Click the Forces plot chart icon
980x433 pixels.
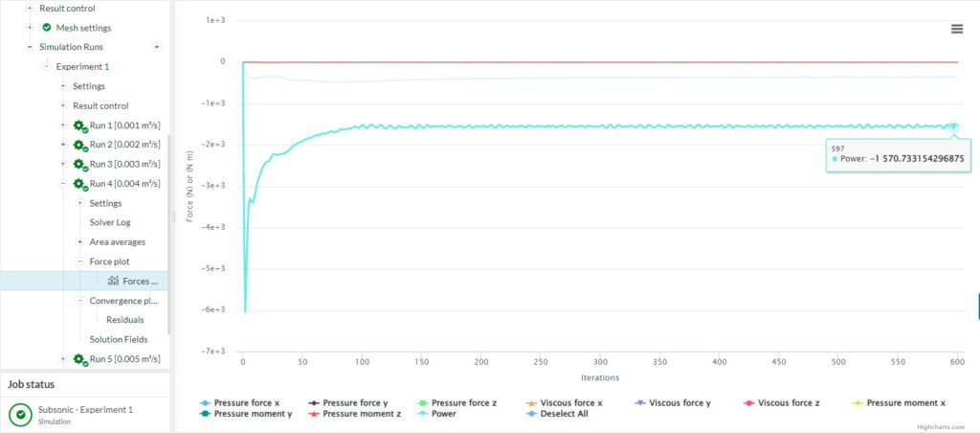pos(113,281)
